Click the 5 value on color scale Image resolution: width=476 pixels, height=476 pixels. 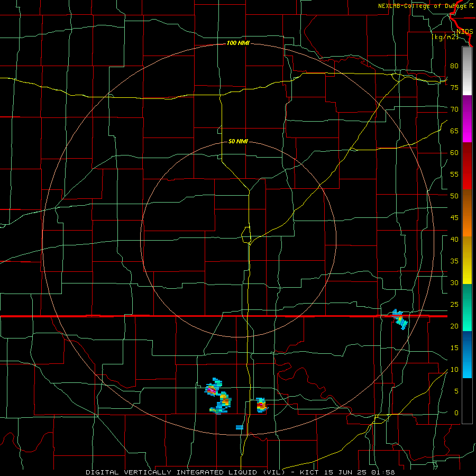tap(456, 391)
